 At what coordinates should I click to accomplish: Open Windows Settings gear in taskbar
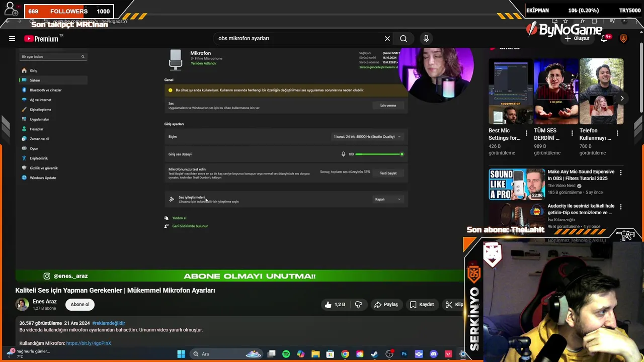click(x=463, y=354)
